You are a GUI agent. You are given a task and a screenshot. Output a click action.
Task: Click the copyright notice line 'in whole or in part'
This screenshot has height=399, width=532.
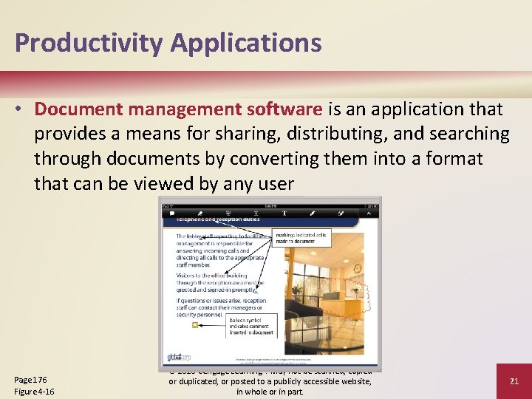270,392
